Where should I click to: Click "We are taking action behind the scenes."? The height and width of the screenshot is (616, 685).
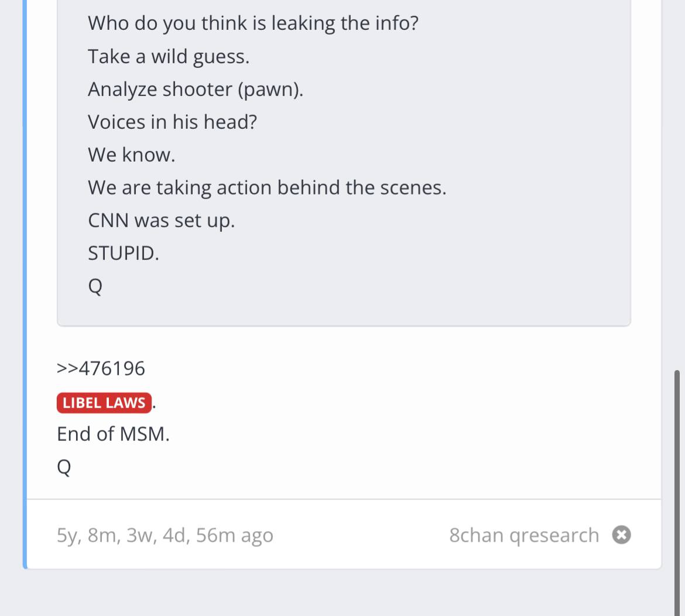click(267, 187)
